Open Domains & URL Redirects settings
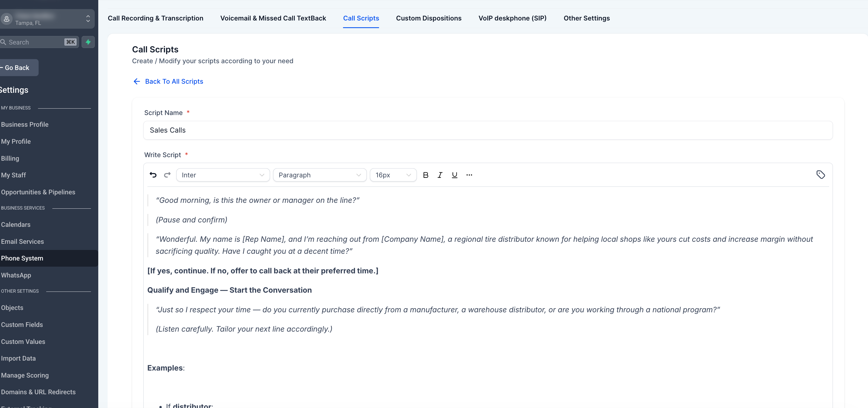Viewport: 868px width, 408px height. pos(38,392)
